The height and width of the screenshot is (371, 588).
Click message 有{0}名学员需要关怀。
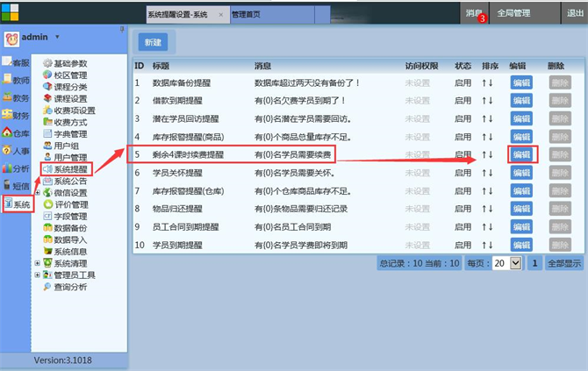point(294,173)
